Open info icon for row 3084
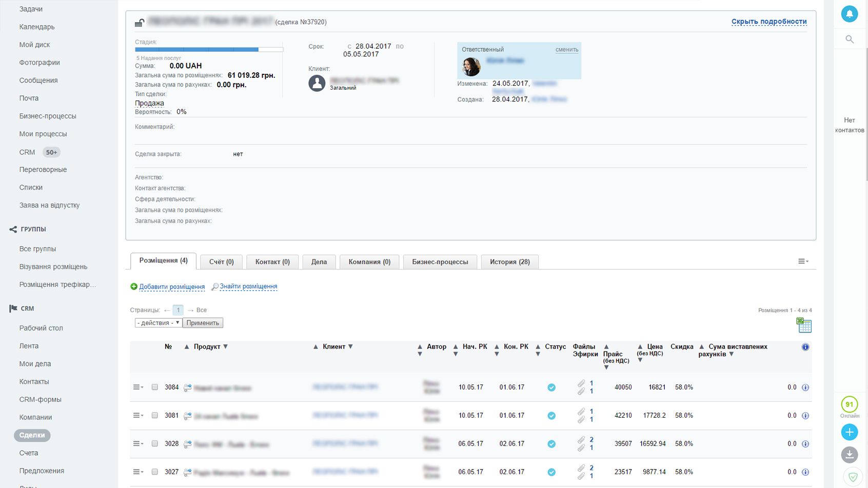This screenshot has width=868, height=488. [805, 388]
